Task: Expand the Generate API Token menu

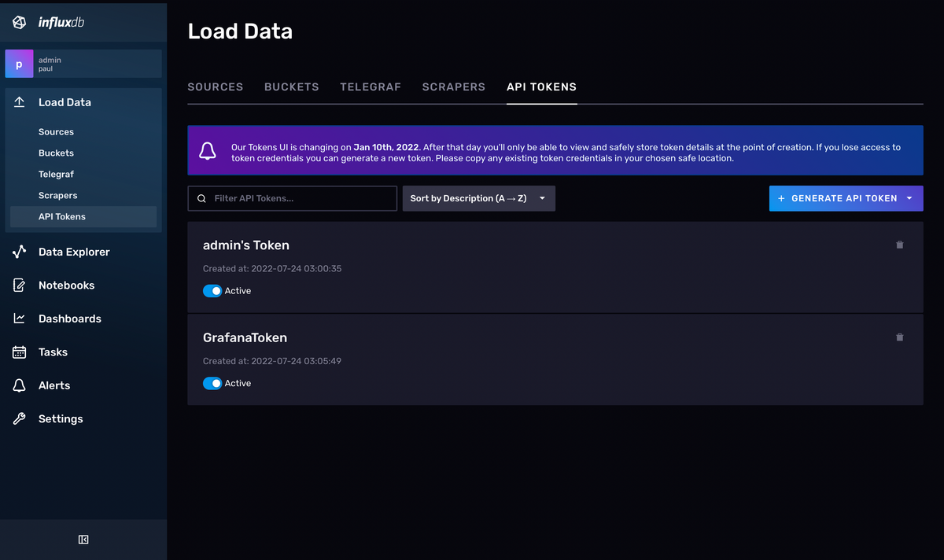Action: (909, 199)
